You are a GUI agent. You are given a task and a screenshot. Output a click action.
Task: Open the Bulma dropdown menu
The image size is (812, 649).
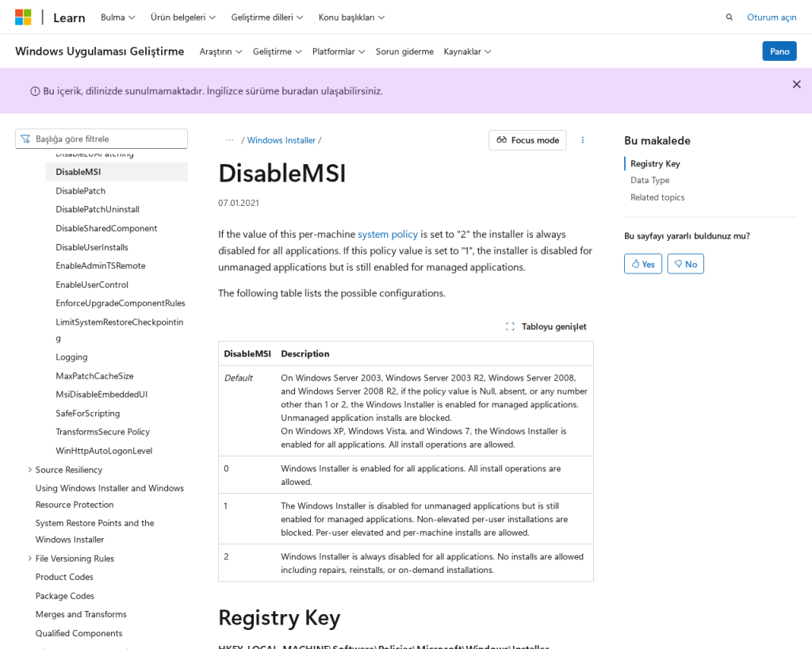(x=117, y=17)
